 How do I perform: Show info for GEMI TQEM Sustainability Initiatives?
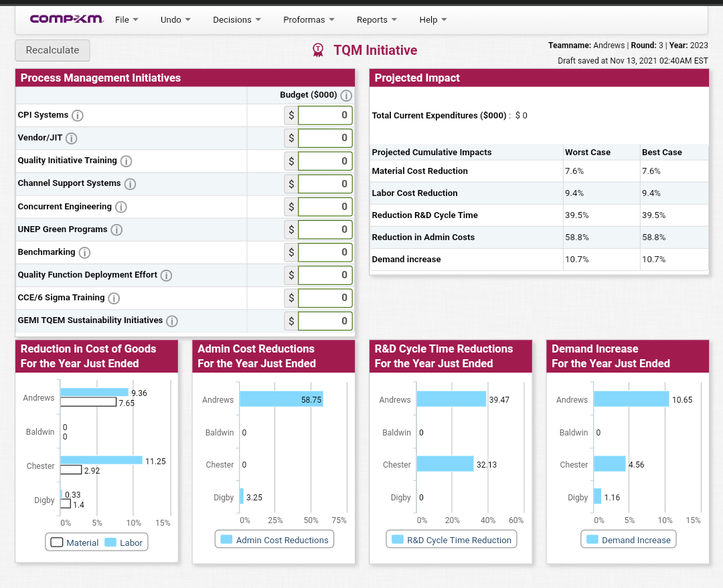tap(171, 321)
